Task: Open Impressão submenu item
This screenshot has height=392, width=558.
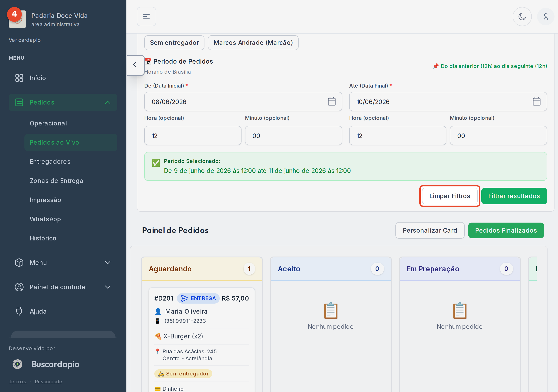Action: coord(70,200)
